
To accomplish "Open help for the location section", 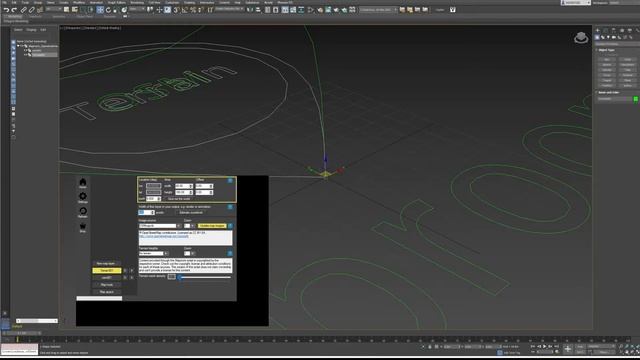I will coord(230,181).
